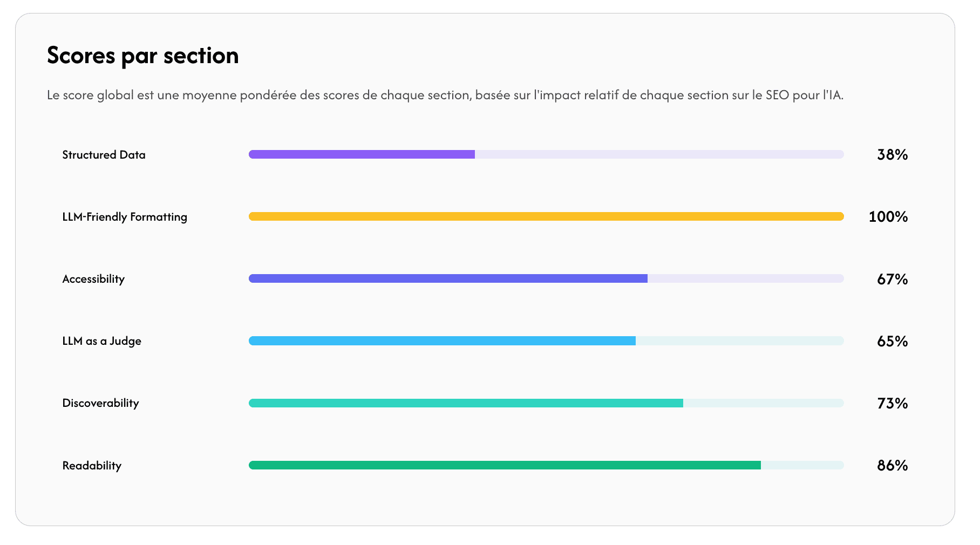Select the LLM-Friendly Formatting label
Viewport: 980px width, 545px height.
click(x=125, y=217)
